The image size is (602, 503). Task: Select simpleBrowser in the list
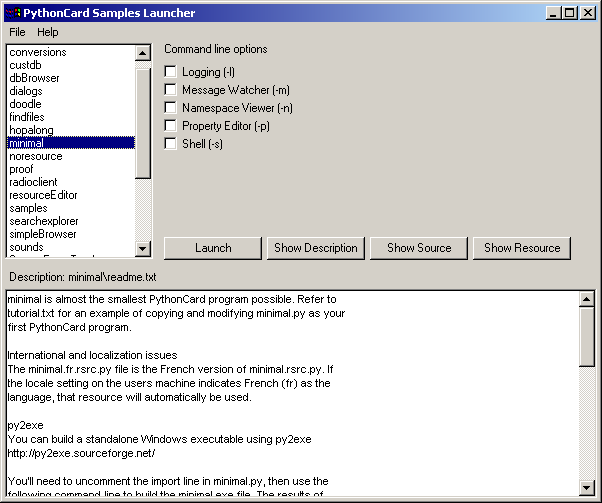(x=71, y=234)
